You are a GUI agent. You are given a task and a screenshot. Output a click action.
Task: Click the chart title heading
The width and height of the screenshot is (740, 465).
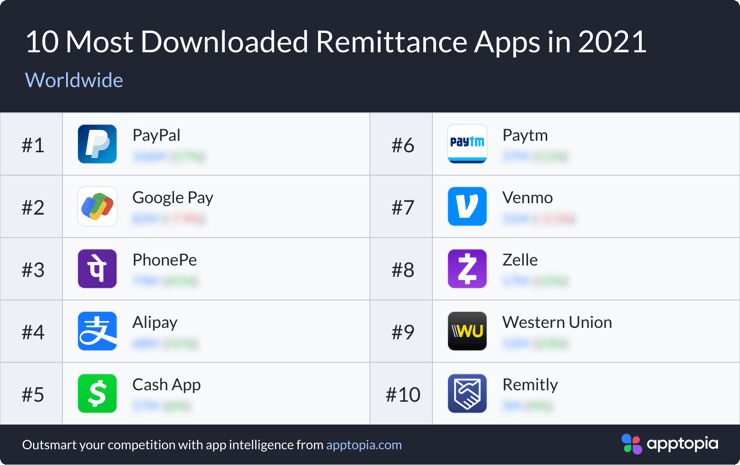335,42
